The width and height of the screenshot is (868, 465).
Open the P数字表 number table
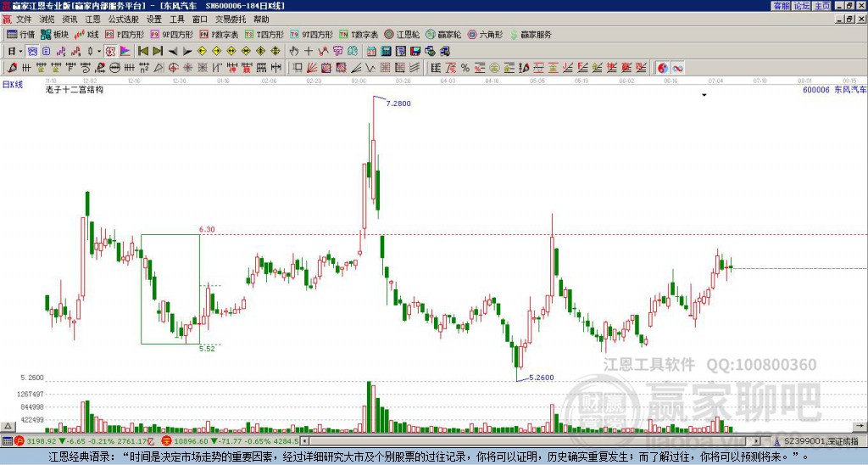(219, 34)
